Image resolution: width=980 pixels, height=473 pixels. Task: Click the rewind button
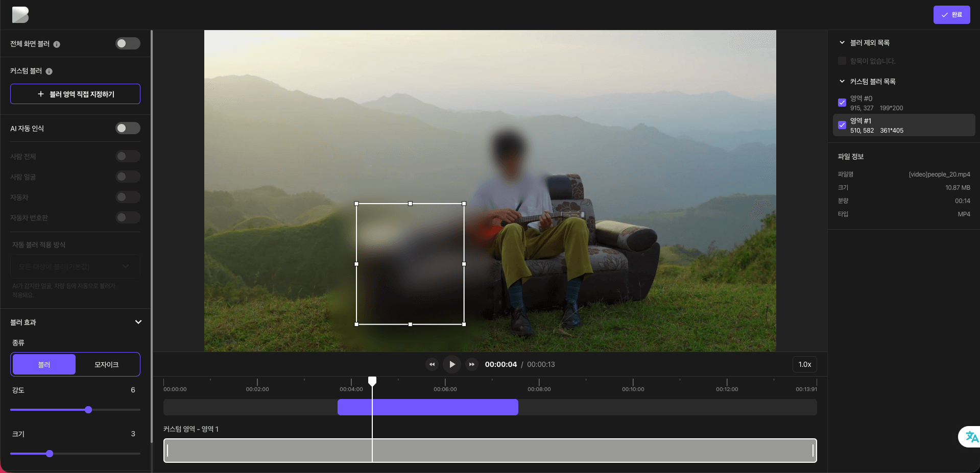point(432,364)
